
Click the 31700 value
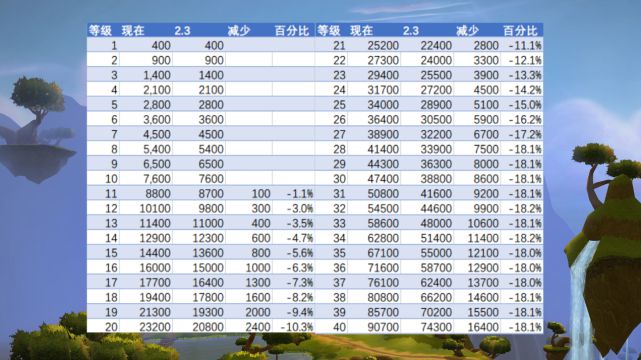click(x=383, y=90)
